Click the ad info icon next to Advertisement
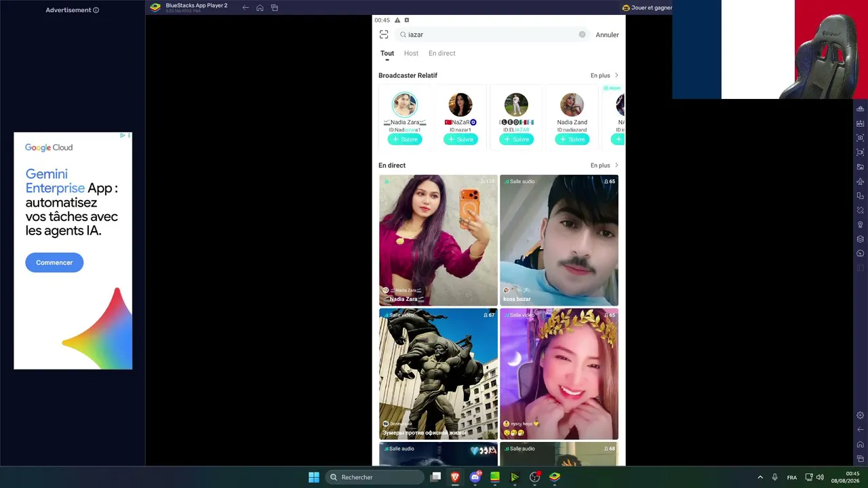This screenshot has width=868, height=488. (x=96, y=10)
